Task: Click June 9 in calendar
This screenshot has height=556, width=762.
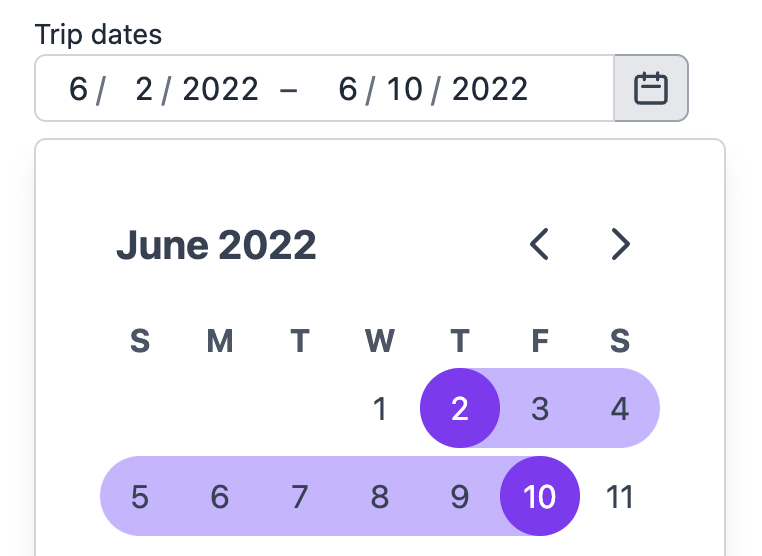Action: (460, 496)
